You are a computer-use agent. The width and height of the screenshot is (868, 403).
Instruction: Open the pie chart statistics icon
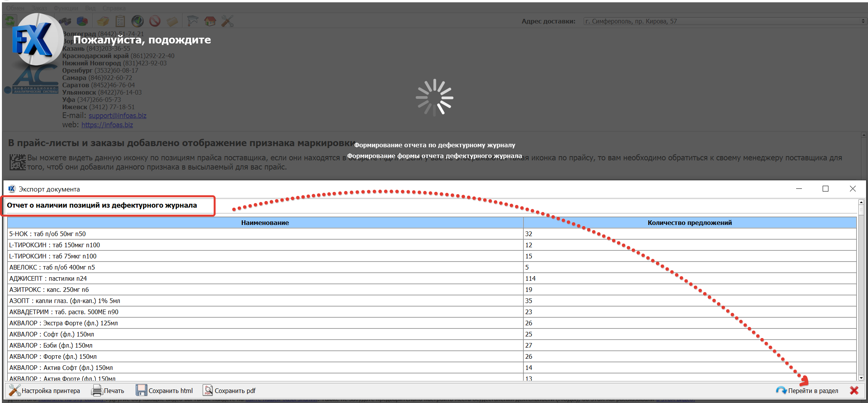click(x=82, y=21)
